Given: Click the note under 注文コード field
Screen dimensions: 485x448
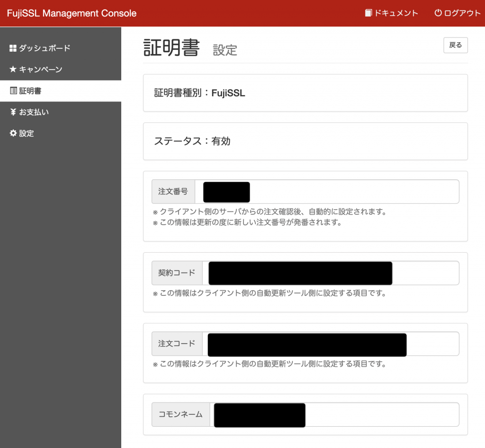Looking at the screenshot, I should 269,364.
